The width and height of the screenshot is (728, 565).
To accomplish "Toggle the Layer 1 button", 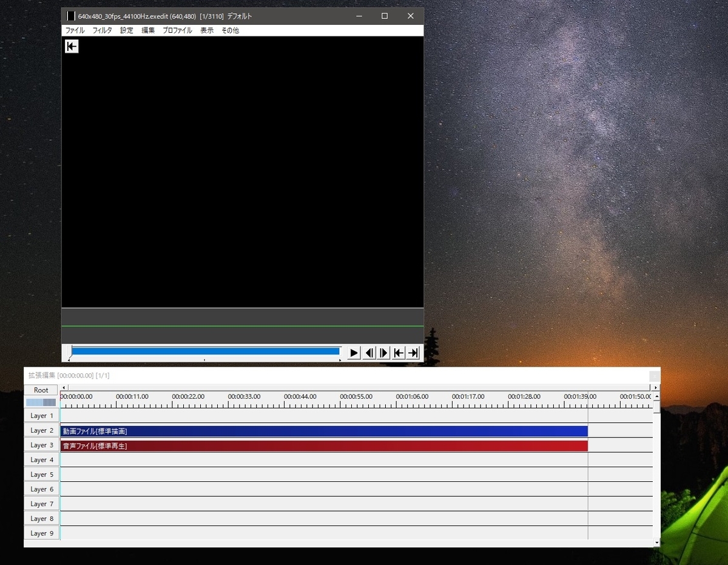I will [x=42, y=416].
